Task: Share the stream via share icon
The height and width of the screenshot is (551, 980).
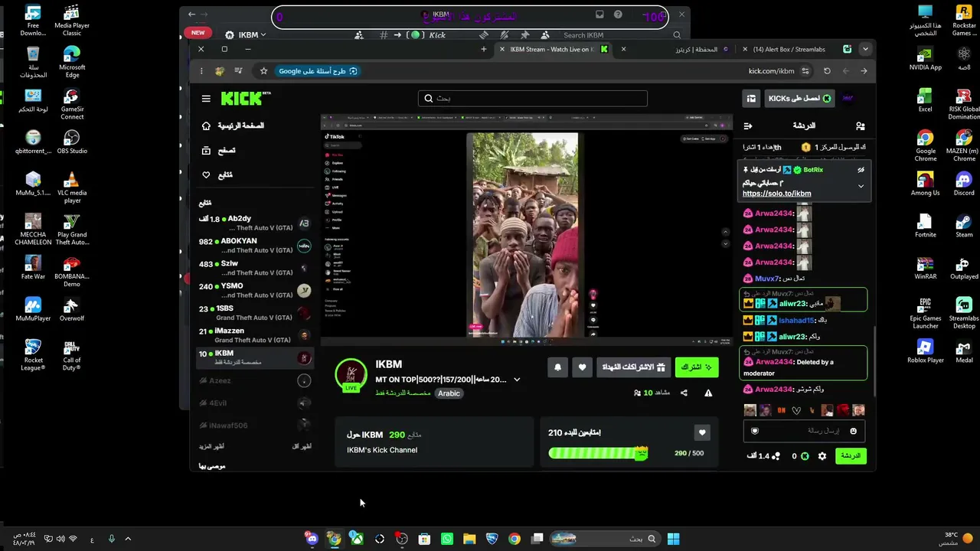Action: click(x=684, y=393)
